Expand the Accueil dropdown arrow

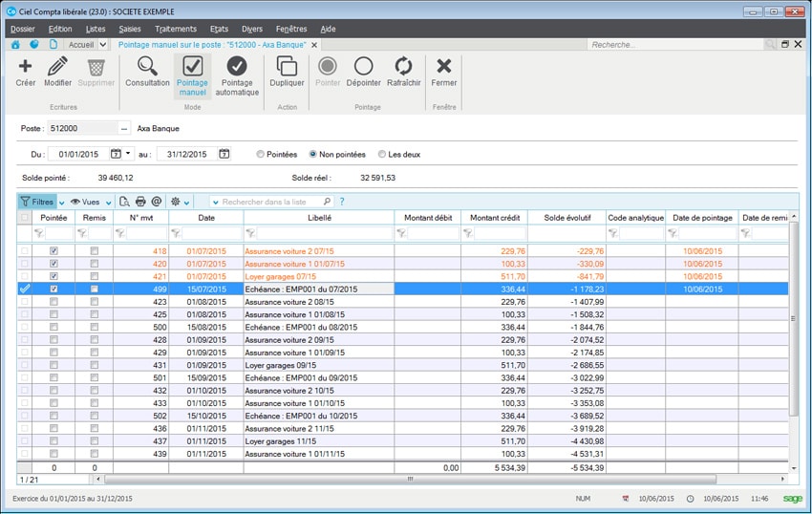pos(102,45)
